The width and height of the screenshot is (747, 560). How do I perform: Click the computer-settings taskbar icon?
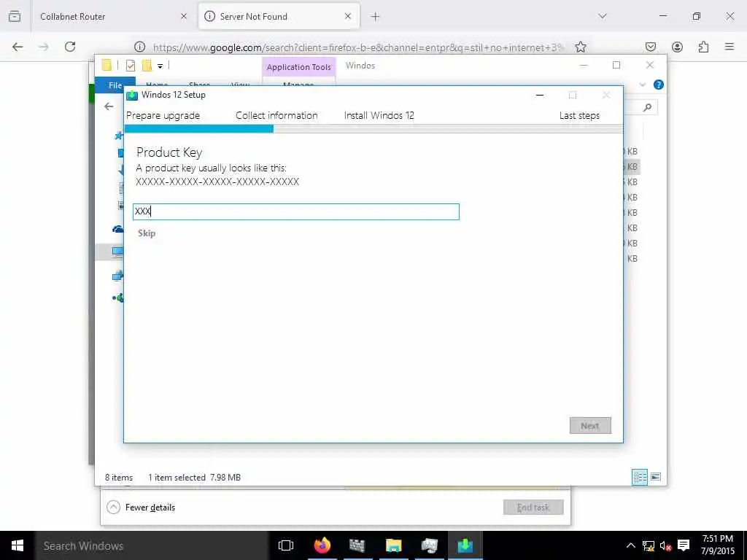[429, 545]
